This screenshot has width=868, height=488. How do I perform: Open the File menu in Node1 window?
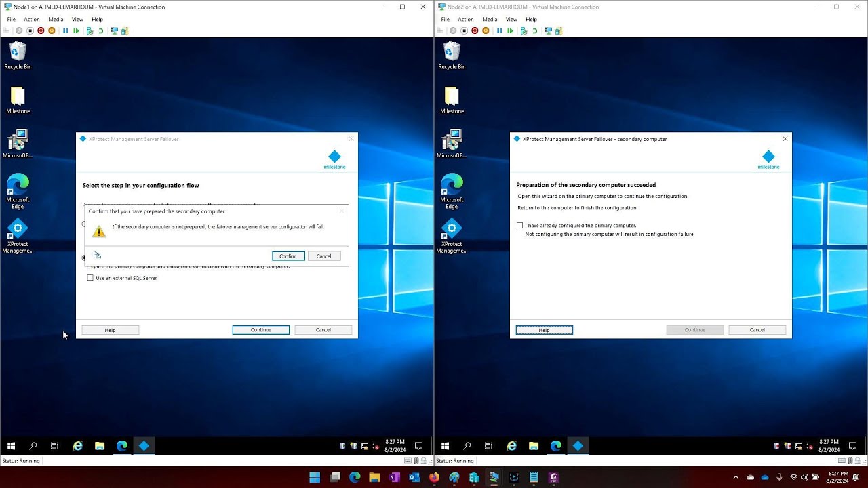12,20
